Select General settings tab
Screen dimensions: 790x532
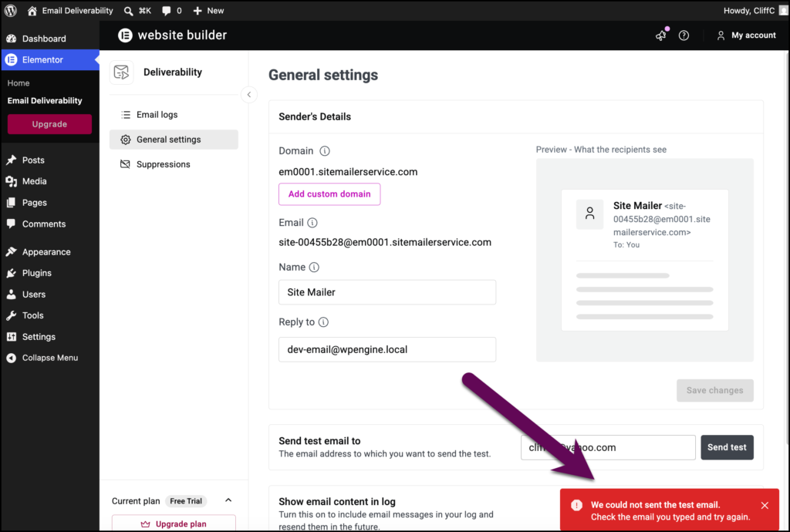click(x=174, y=140)
